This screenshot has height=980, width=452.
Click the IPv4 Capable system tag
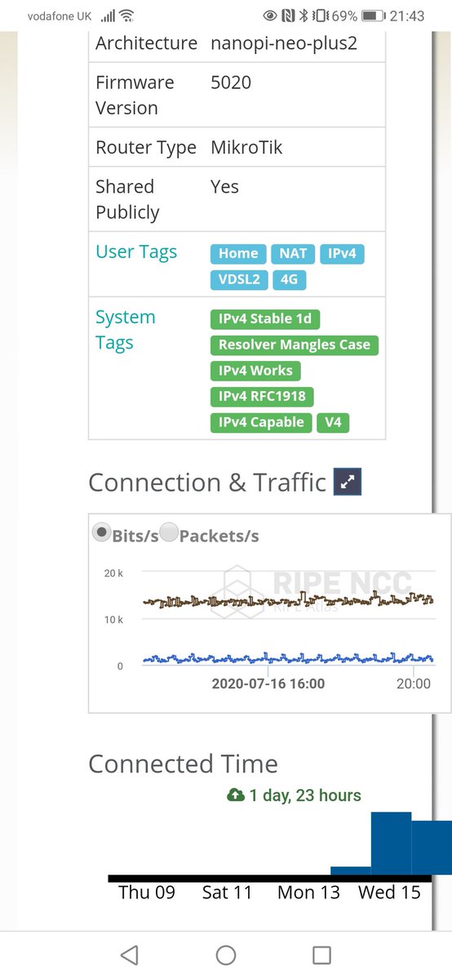261,422
